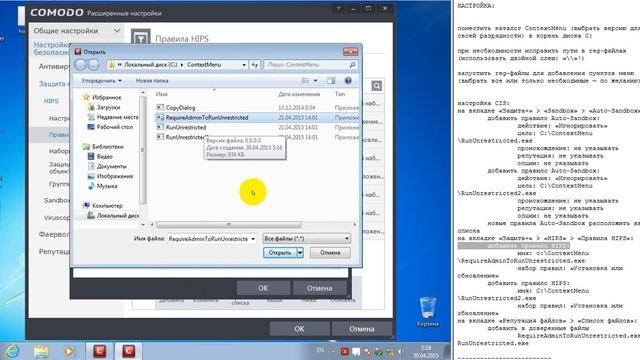Launch Internet Explorer from the taskbar
Screen dimensions: 640x360
(13, 351)
